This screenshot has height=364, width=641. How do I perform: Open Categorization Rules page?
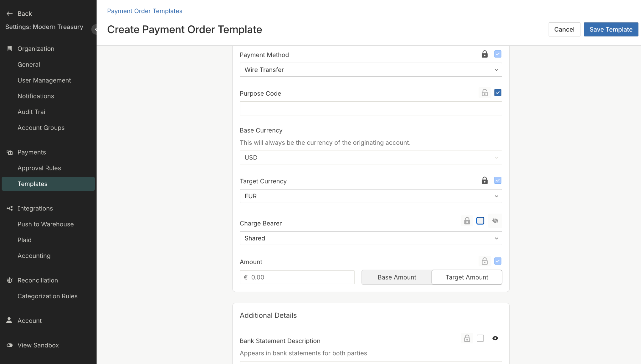48,296
